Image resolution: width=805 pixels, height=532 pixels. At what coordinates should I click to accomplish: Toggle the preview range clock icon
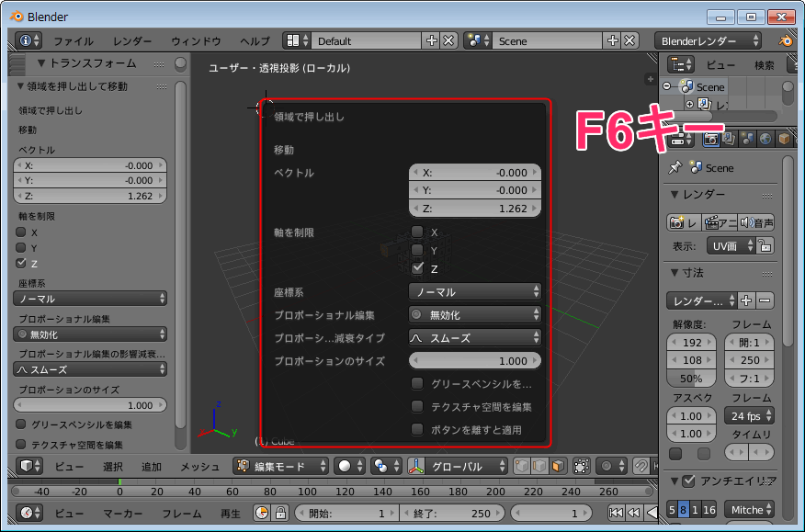262,513
